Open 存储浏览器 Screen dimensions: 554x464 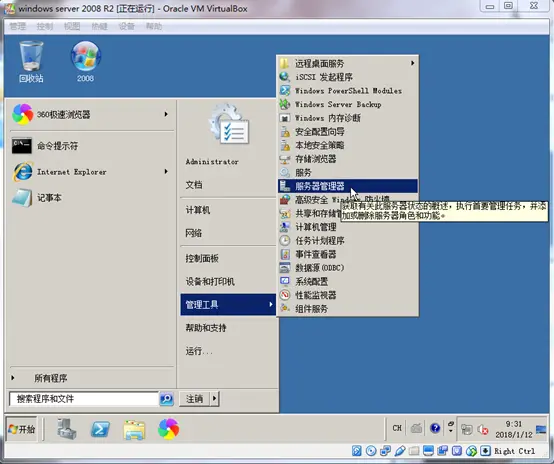[x=348, y=159]
